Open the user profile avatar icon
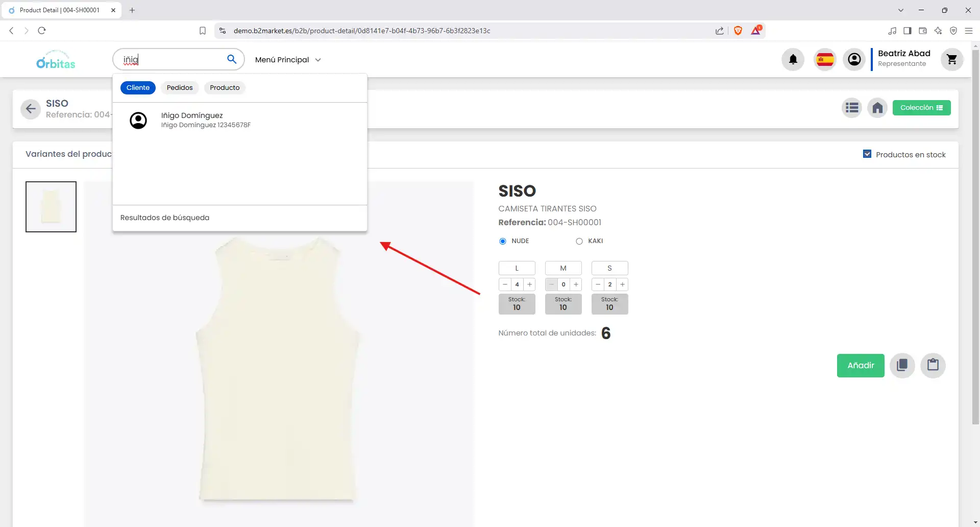 tap(854, 60)
